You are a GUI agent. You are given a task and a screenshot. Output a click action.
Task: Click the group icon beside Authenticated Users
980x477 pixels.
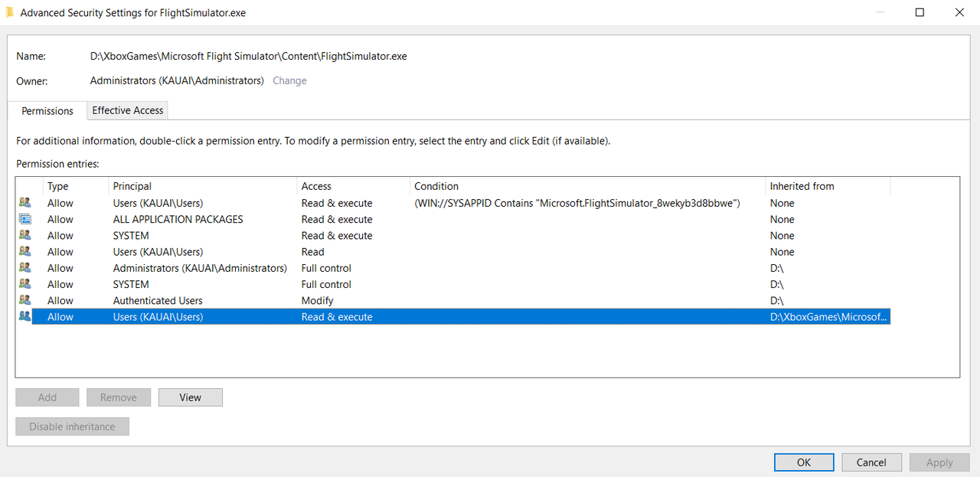(25, 300)
